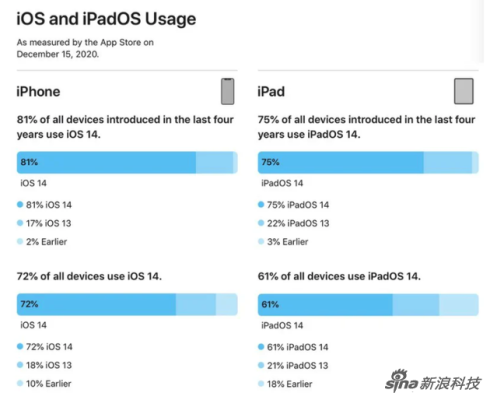Click the lightest Earlier segment in 61% bar

(459, 305)
